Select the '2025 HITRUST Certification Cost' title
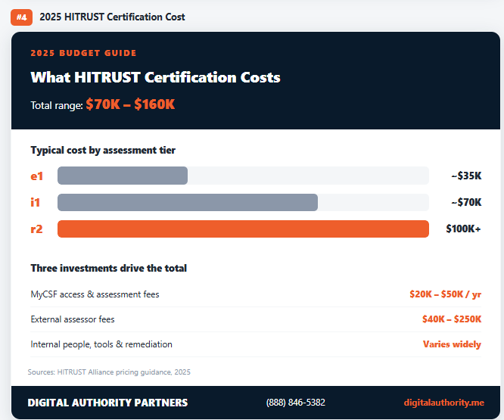 [112, 17]
